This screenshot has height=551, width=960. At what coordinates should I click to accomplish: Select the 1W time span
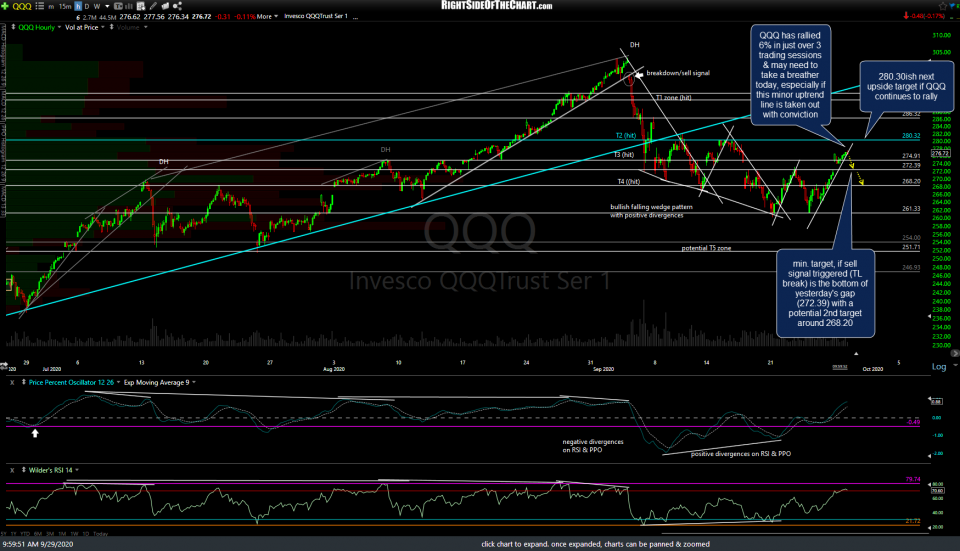[74, 534]
